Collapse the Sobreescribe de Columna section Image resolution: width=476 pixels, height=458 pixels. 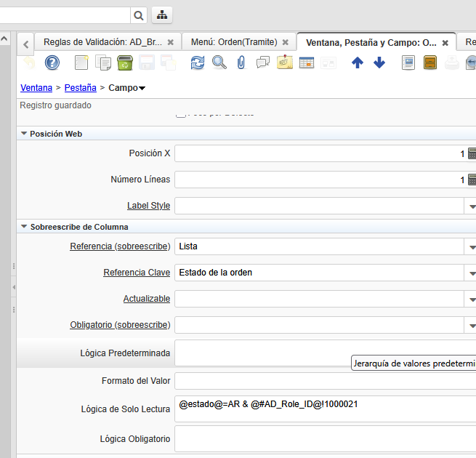pyautogui.click(x=24, y=227)
